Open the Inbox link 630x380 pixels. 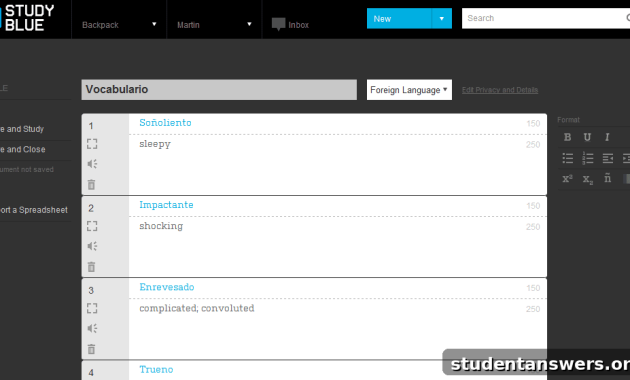(x=298, y=25)
